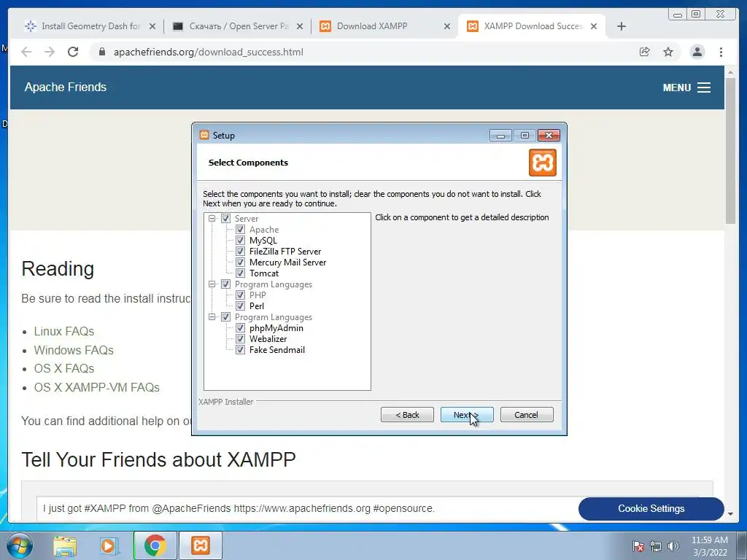
Task: Go forward in Chrome history
Action: click(x=50, y=52)
